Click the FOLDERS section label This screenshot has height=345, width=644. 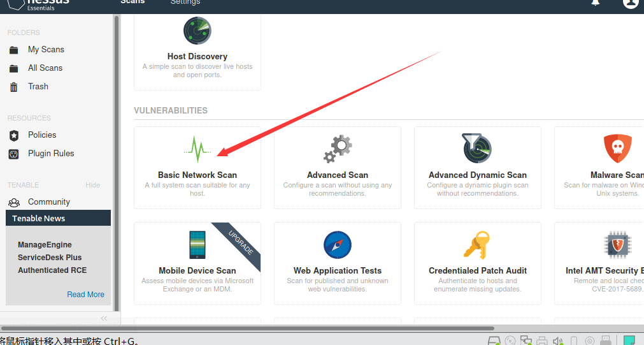click(24, 33)
